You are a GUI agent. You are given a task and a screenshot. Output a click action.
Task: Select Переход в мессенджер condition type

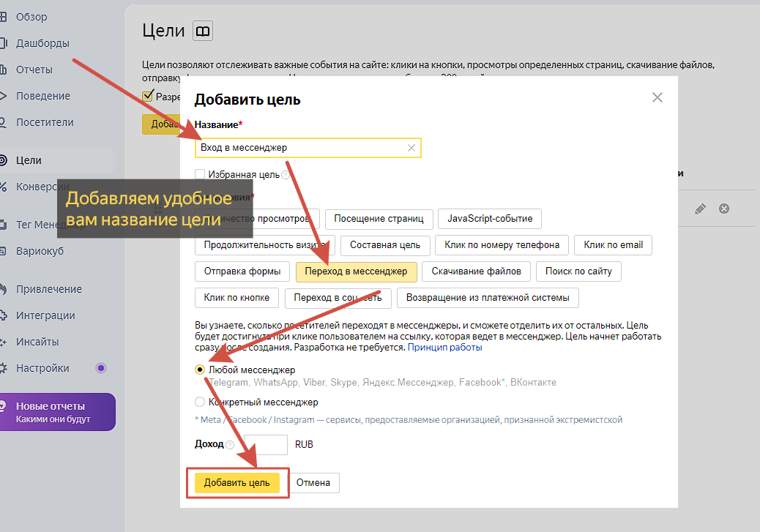[357, 271]
